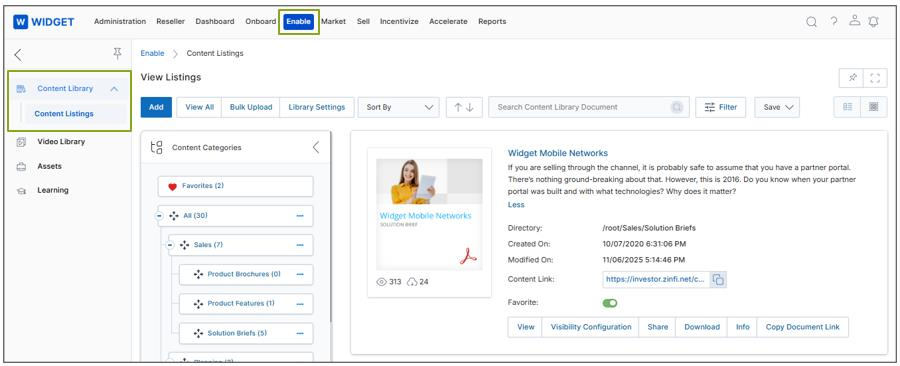
Task: Click the views eye icon showing 313
Action: 381,282
